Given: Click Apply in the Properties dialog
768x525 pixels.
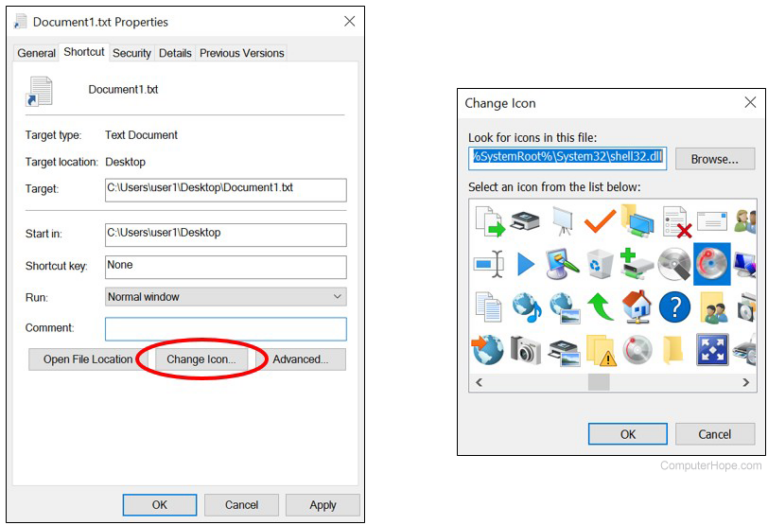Looking at the screenshot, I should click(x=323, y=505).
